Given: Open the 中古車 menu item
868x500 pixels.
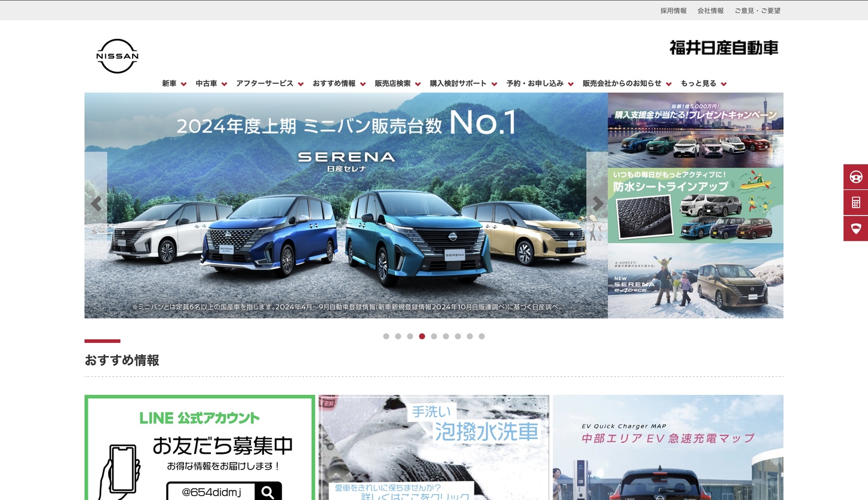Looking at the screenshot, I should [206, 84].
